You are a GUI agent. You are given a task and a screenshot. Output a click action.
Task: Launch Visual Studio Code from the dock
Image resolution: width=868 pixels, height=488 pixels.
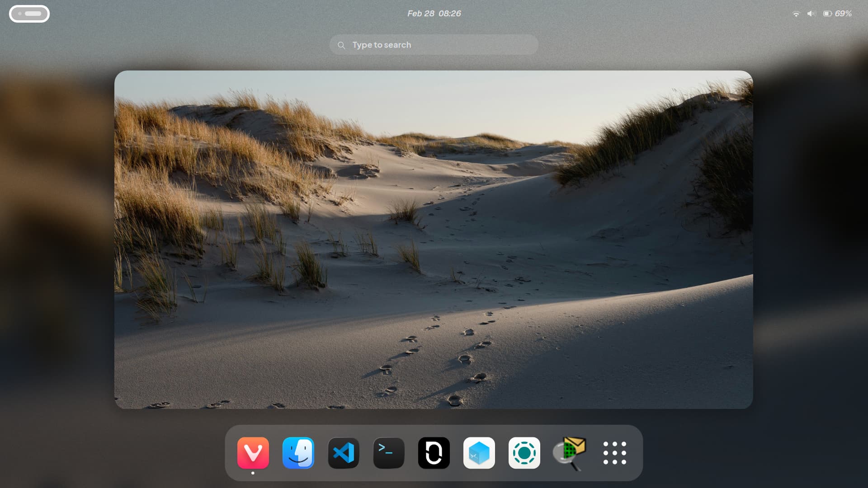tap(343, 452)
